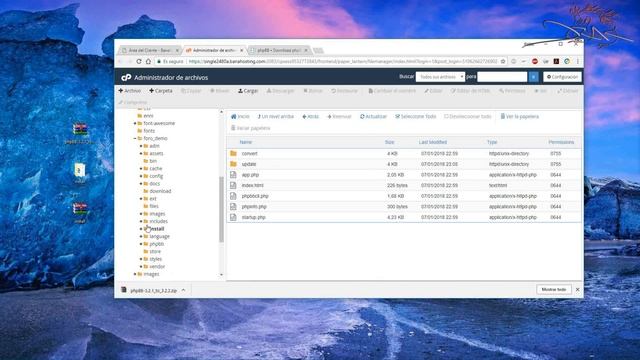Sort files by Size column
The height and width of the screenshot is (360, 640).
click(x=389, y=142)
